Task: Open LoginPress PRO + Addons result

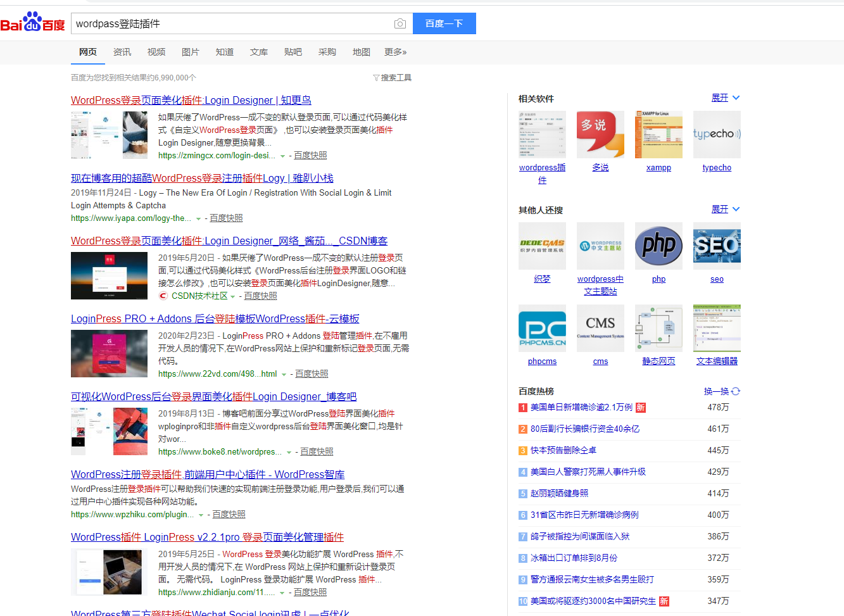Action: 215,318
